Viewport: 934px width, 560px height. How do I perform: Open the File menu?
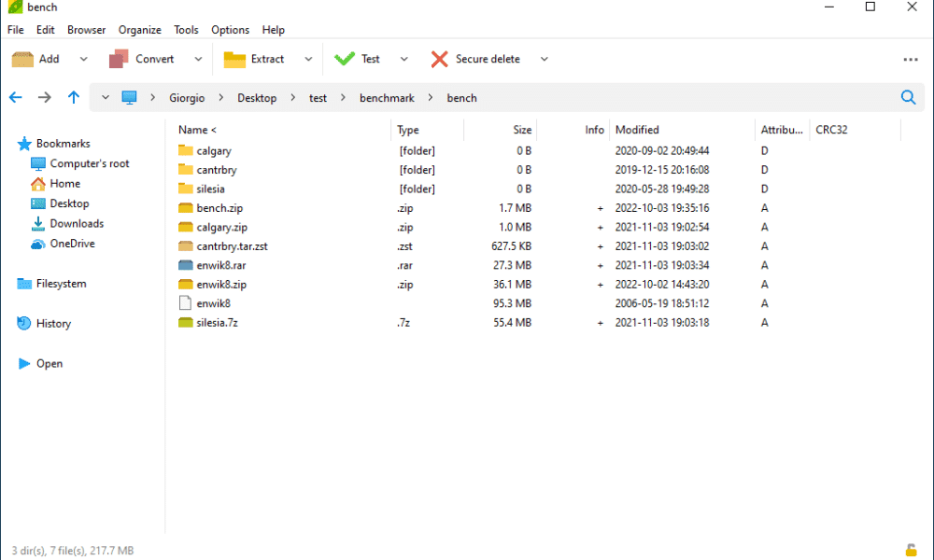16,30
